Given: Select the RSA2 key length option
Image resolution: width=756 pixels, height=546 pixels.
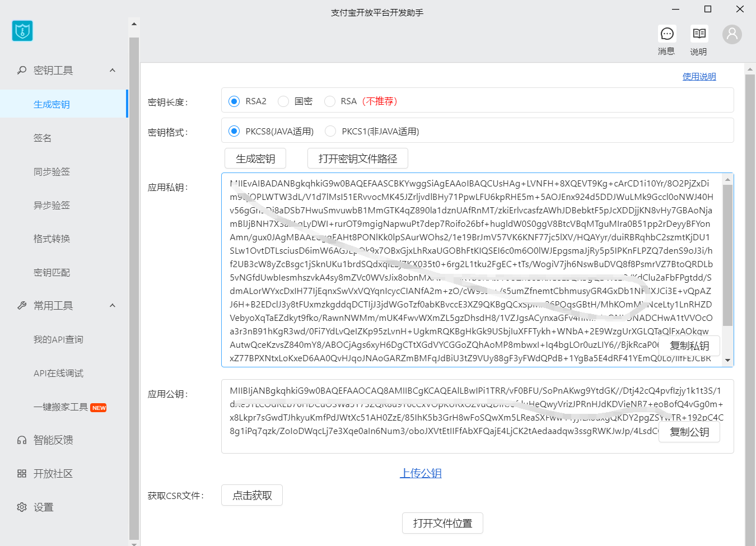Looking at the screenshot, I should pos(234,101).
